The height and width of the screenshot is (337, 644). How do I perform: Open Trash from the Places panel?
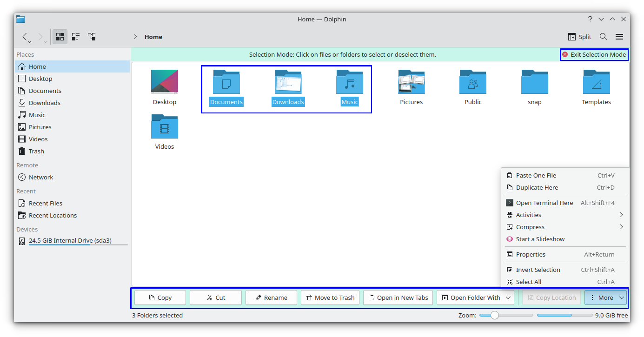[x=35, y=151]
